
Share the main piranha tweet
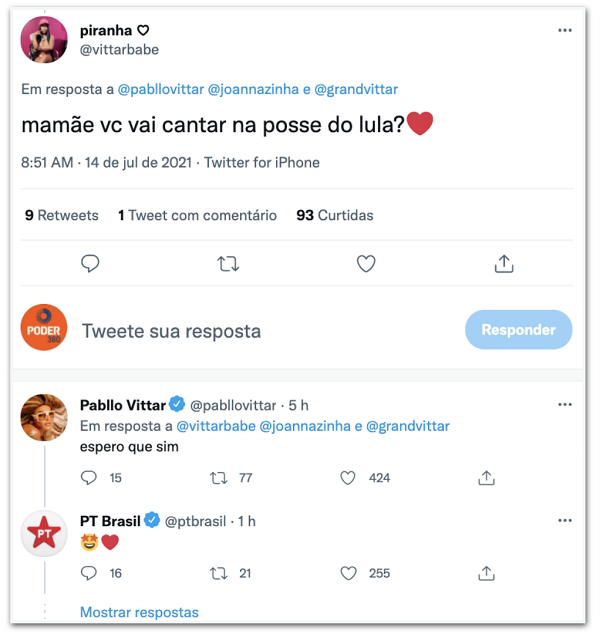pos(504,263)
